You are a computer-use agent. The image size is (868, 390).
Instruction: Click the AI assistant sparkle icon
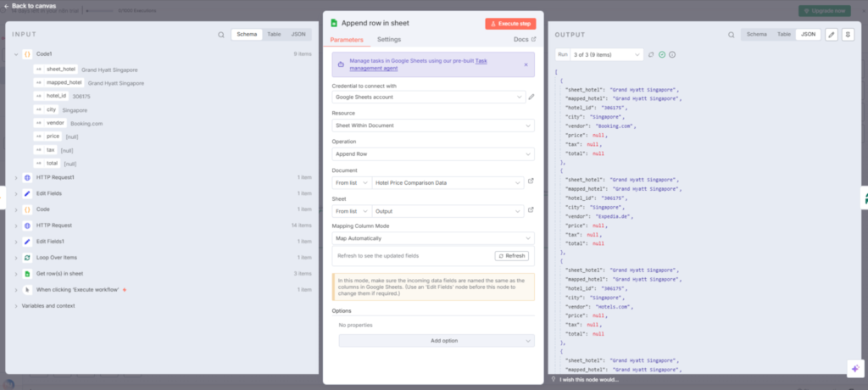click(x=855, y=369)
